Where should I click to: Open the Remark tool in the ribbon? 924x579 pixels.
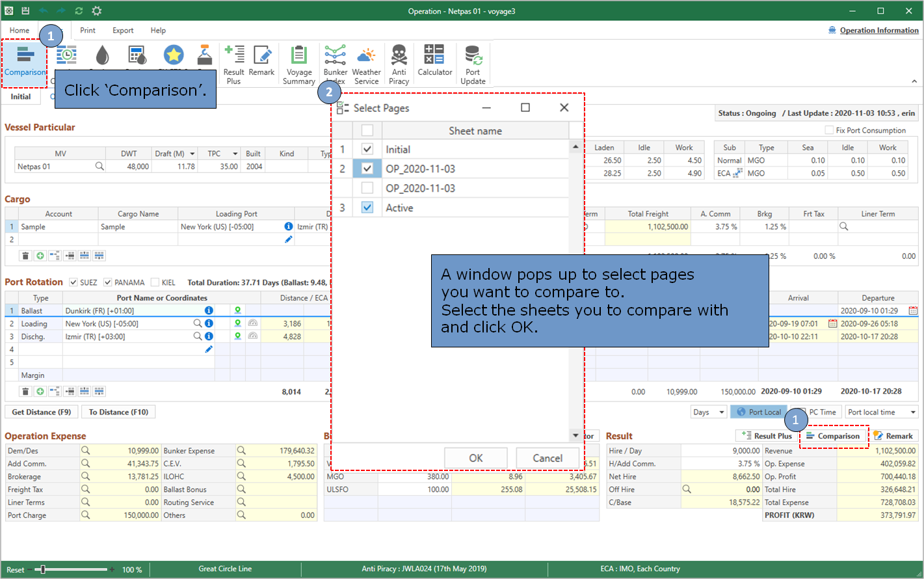(x=261, y=62)
